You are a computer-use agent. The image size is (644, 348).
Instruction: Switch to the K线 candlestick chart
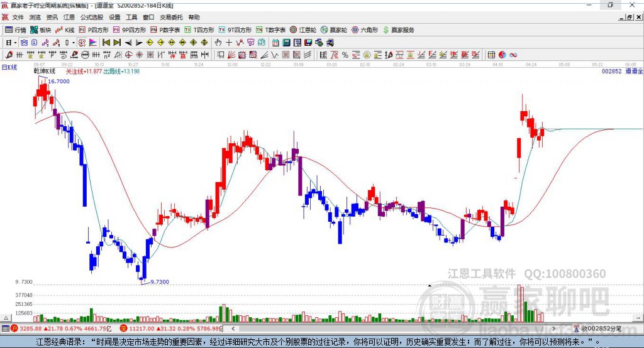pyautogui.click(x=65, y=30)
